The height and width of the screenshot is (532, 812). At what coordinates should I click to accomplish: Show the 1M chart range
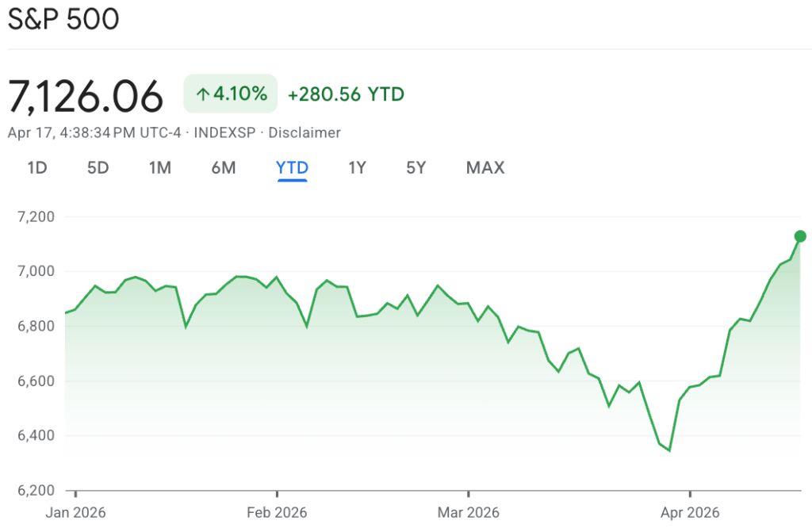160,168
